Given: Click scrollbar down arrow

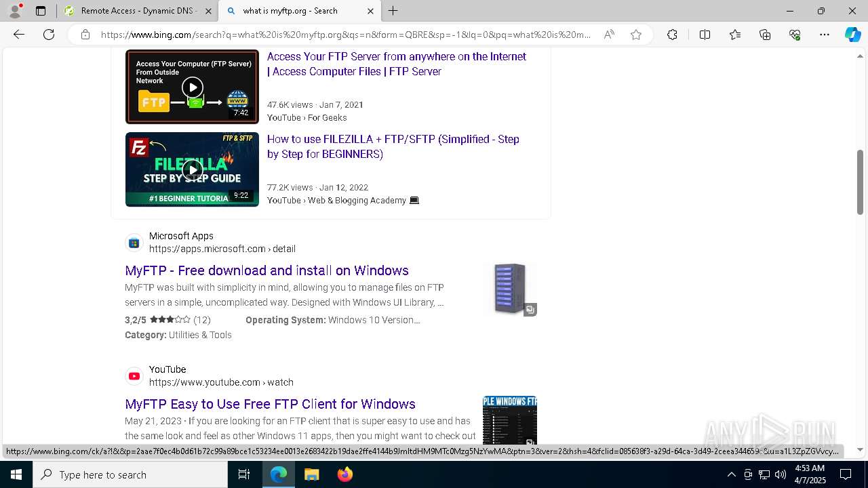Looking at the screenshot, I should pos(860,449).
